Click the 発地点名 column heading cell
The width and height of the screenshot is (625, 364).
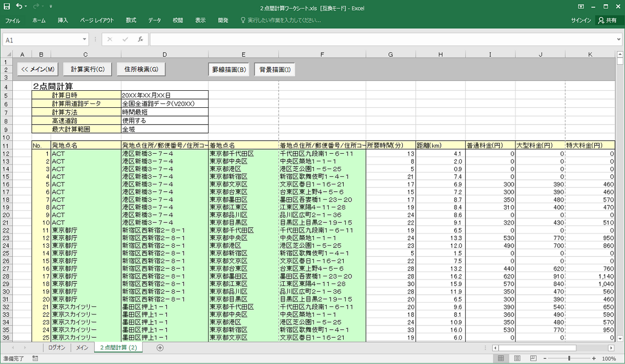click(x=86, y=145)
